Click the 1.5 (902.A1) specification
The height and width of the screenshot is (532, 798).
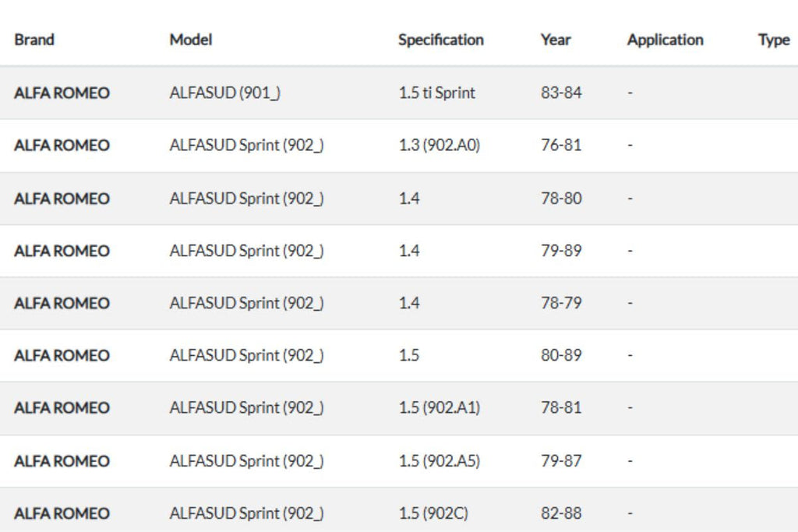(439, 407)
